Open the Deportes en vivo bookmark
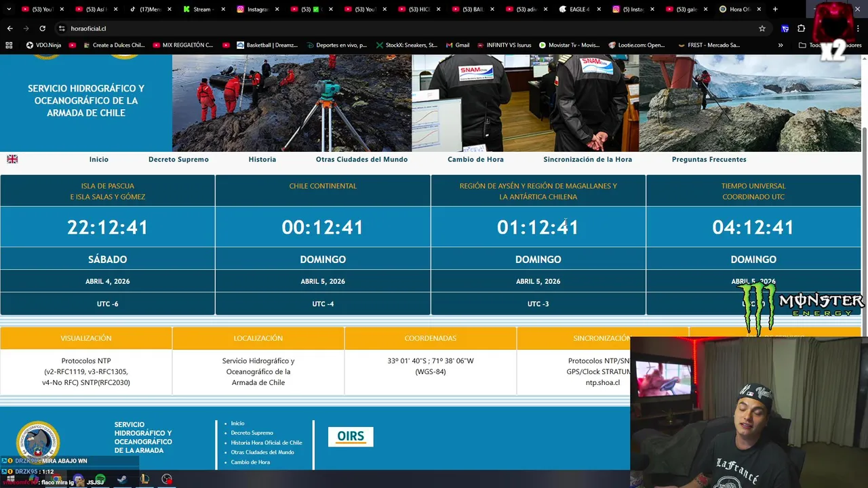The image size is (868, 488). pyautogui.click(x=336, y=45)
